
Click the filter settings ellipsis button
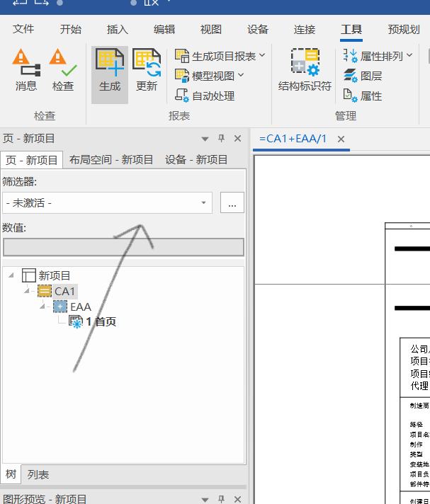(x=232, y=202)
